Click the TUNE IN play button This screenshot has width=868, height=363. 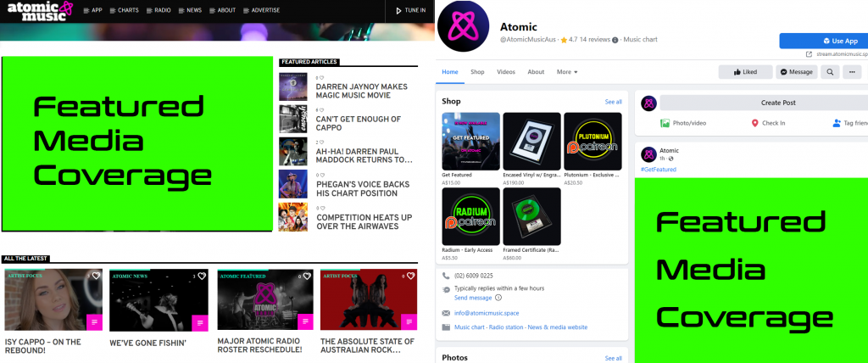coord(411,10)
